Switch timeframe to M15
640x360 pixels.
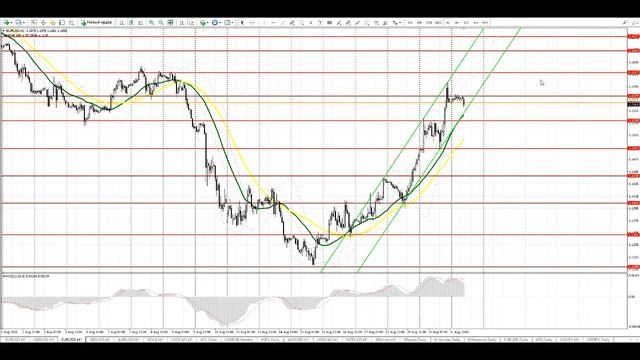pyautogui.click(x=429, y=22)
